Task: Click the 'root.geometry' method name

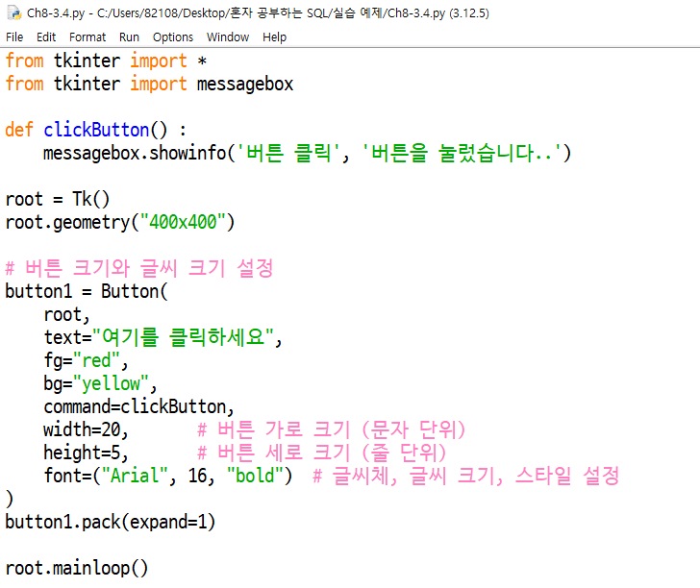Action: point(67,222)
